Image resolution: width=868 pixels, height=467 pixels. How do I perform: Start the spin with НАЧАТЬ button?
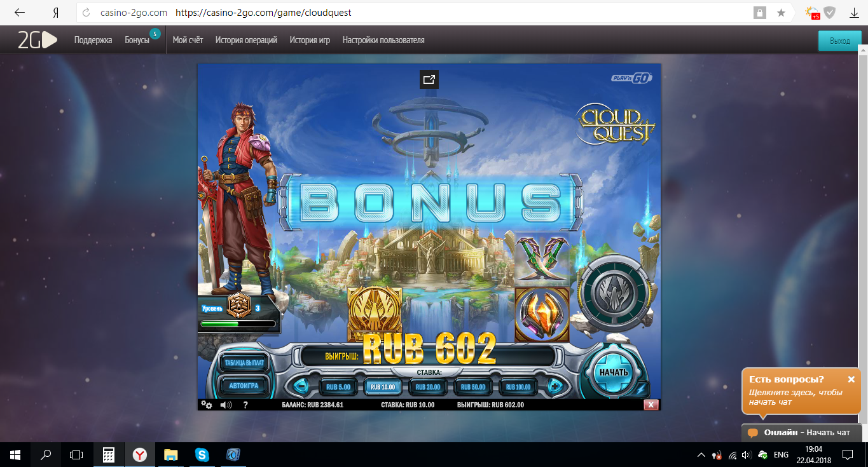click(613, 372)
